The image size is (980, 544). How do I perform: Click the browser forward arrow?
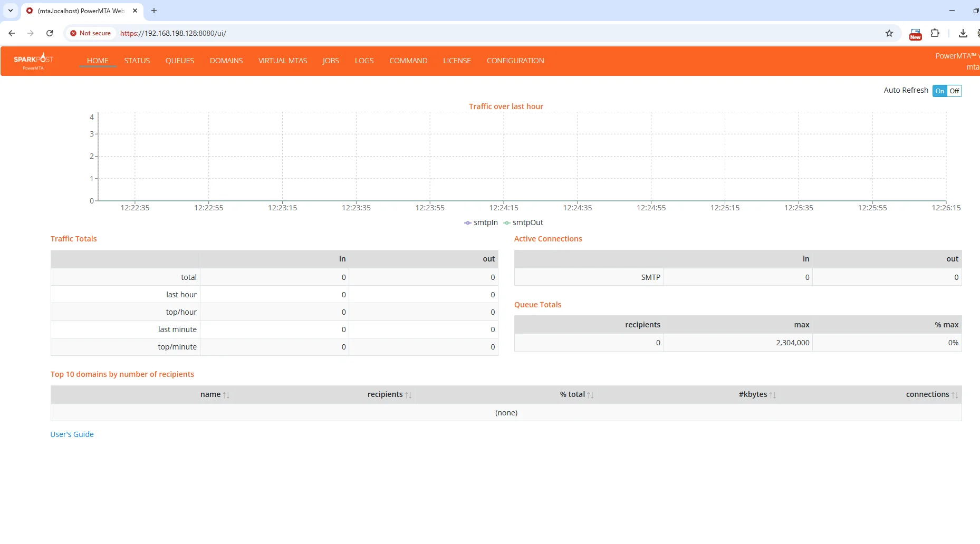[x=31, y=33]
